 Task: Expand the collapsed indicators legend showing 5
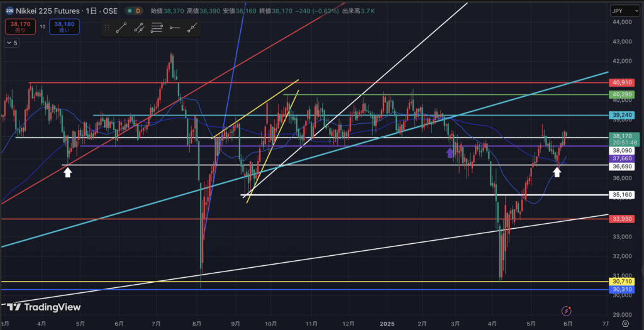pyautogui.click(x=12, y=42)
